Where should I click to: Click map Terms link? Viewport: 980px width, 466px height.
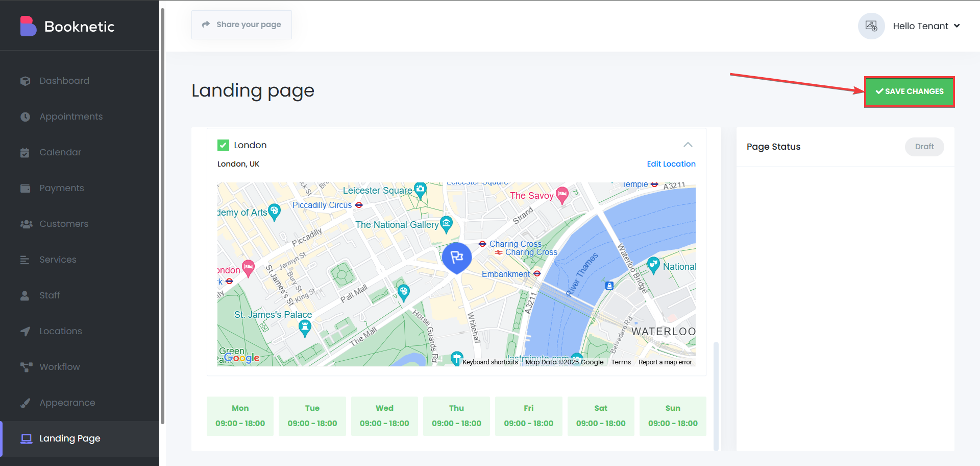(x=621, y=362)
